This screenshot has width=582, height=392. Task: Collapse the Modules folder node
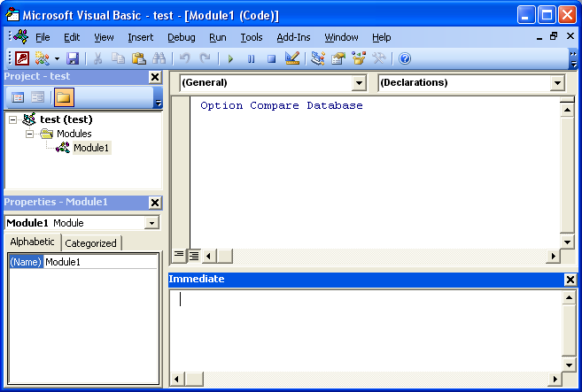(x=30, y=134)
